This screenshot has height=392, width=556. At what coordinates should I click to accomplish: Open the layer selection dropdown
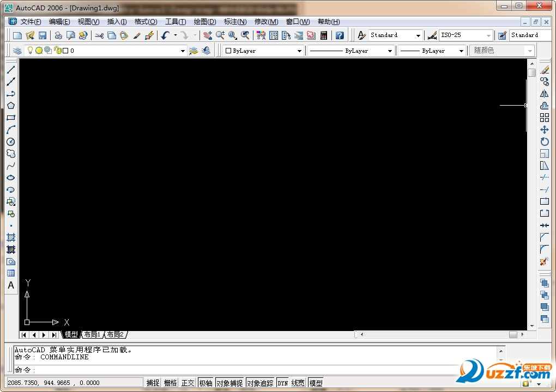tap(183, 50)
